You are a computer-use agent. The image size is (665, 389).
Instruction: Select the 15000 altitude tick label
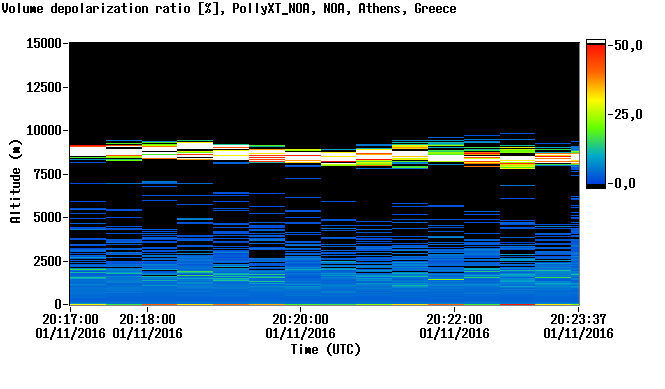coord(44,43)
